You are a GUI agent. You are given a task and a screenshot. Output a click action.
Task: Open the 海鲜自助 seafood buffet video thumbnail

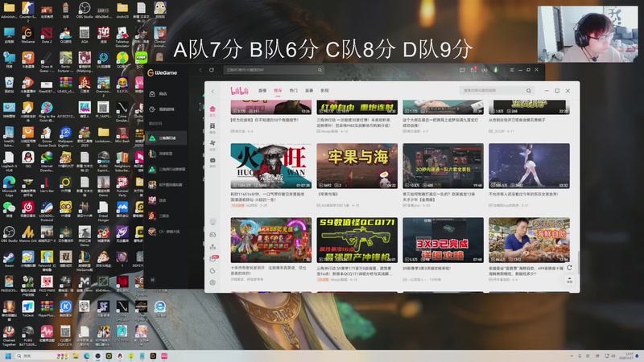[529, 240]
